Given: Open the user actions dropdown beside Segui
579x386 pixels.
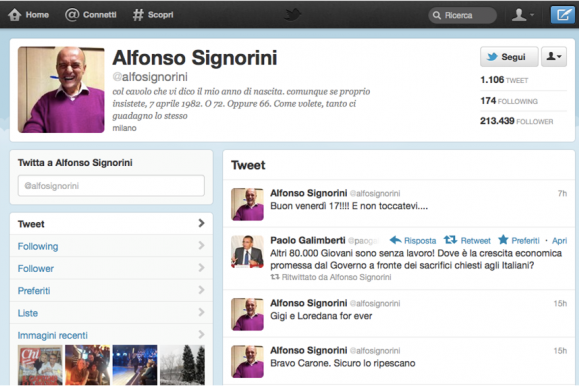Looking at the screenshot, I should click(554, 57).
